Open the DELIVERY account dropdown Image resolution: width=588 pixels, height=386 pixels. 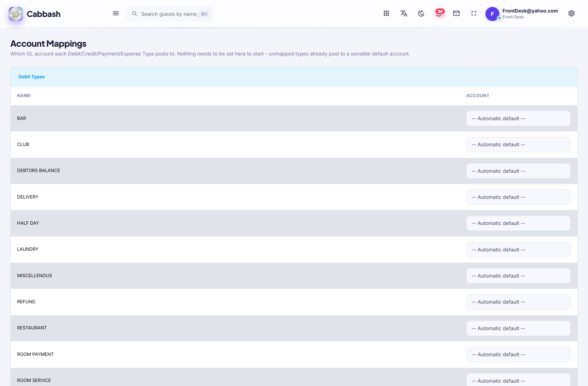click(518, 197)
